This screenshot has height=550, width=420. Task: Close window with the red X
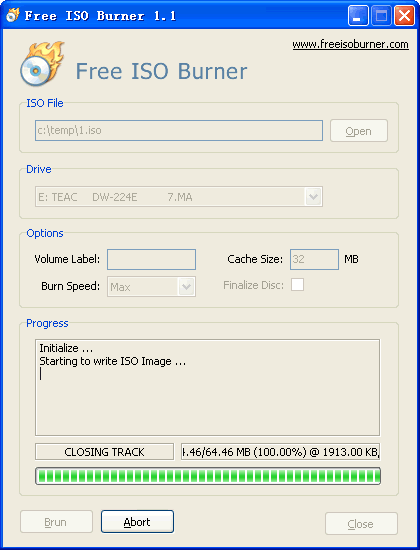pyautogui.click(x=404, y=16)
